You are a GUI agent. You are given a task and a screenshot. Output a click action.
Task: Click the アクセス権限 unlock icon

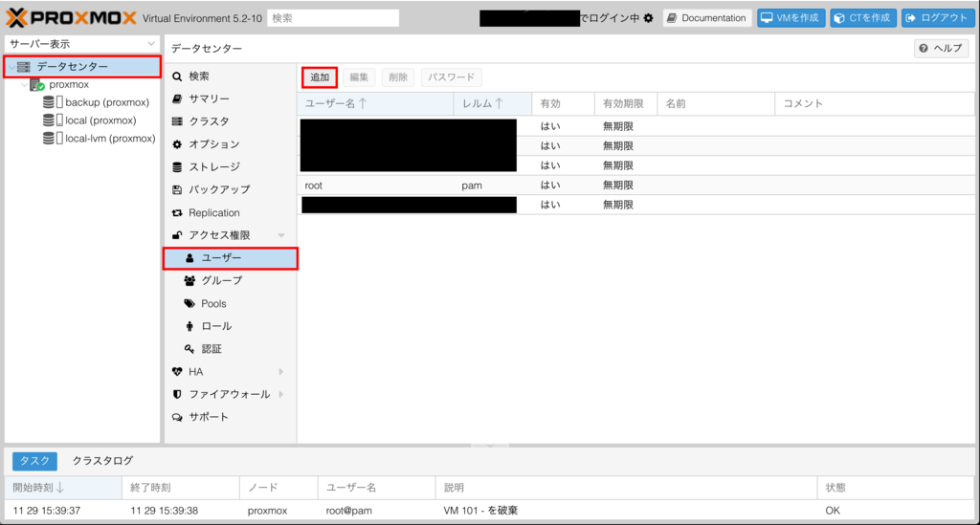coord(177,235)
